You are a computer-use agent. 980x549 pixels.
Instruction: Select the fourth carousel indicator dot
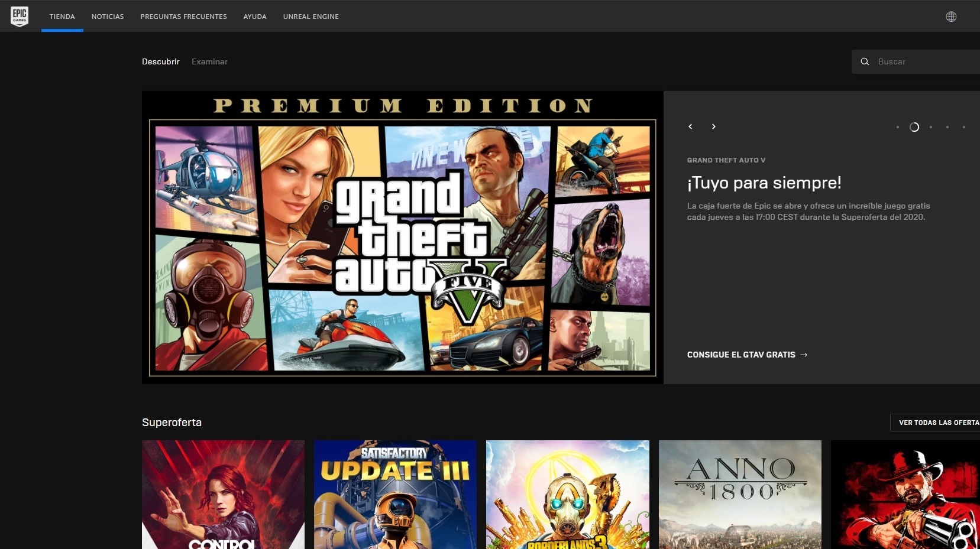947,127
